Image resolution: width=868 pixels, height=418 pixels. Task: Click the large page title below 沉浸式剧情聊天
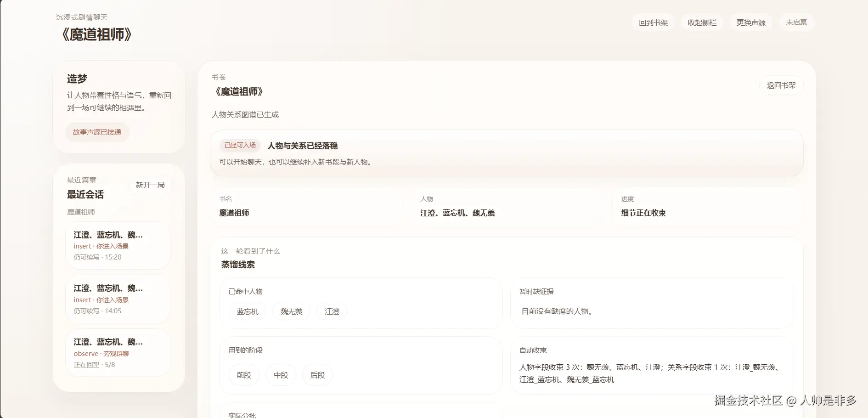pyautogui.click(x=96, y=34)
